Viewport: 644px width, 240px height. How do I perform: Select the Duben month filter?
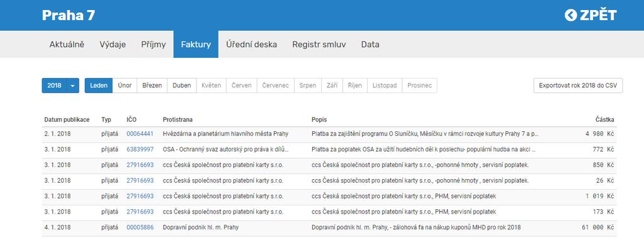click(x=181, y=85)
